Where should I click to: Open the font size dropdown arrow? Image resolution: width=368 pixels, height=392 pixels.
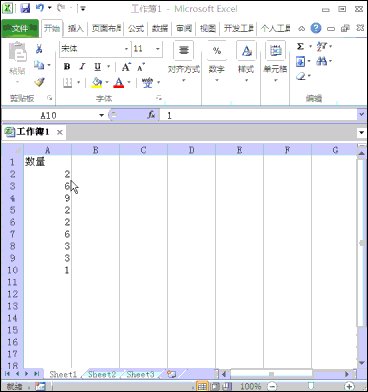158,49
